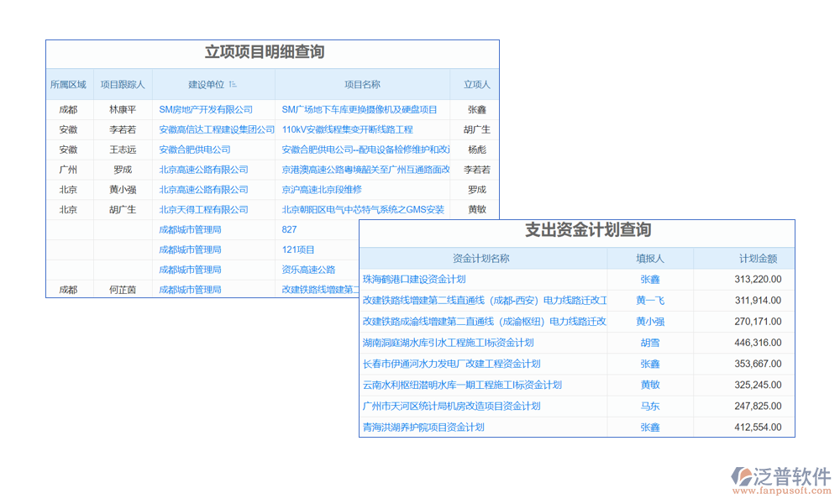The height and width of the screenshot is (504, 840).
Task: Click the sort icon beside 建设单位
Action: (233, 85)
